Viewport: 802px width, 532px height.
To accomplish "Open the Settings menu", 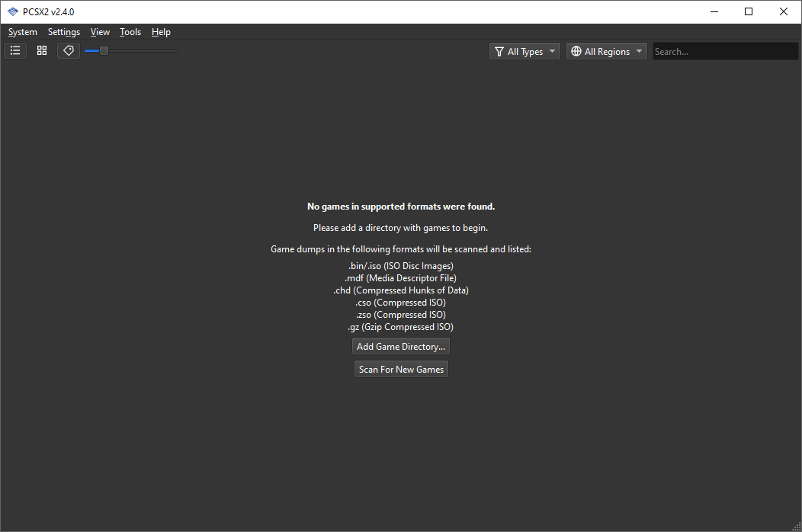I will click(x=64, y=32).
